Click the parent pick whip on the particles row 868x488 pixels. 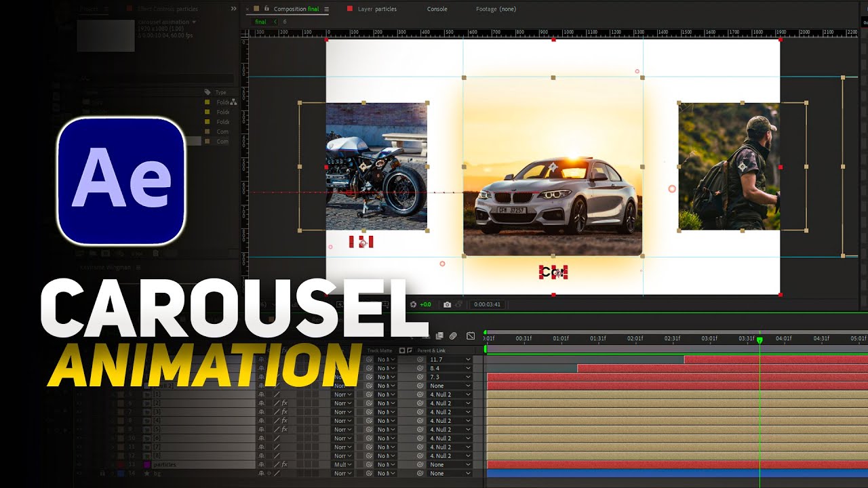[422, 465]
